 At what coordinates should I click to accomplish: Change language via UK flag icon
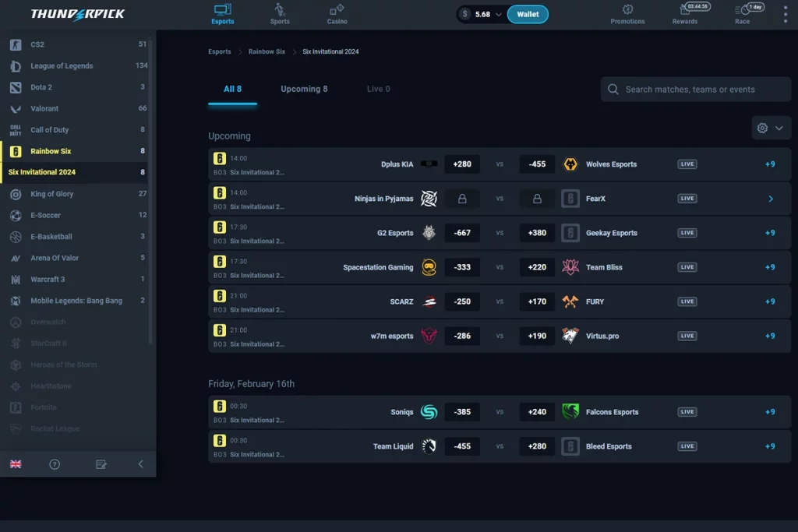[x=16, y=464]
